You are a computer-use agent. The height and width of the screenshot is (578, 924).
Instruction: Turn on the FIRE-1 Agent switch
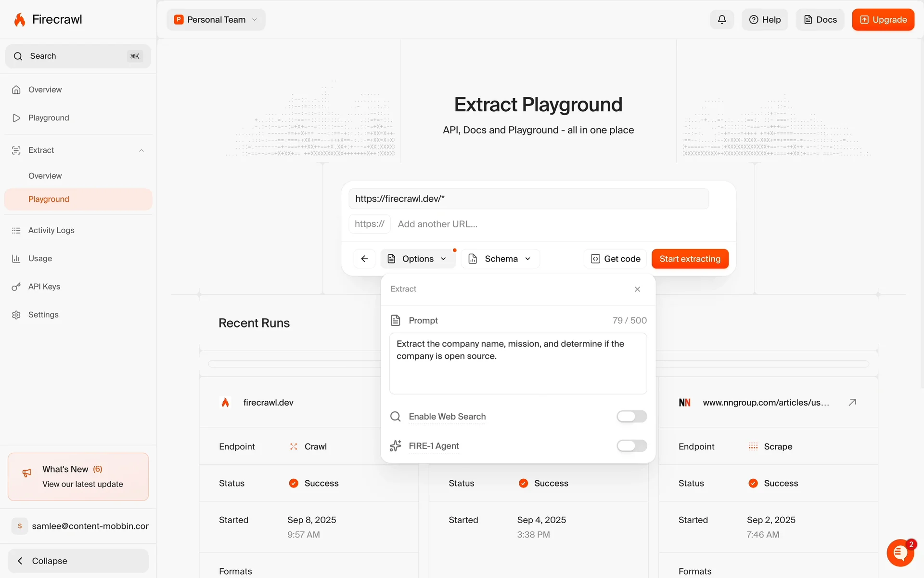point(631,446)
